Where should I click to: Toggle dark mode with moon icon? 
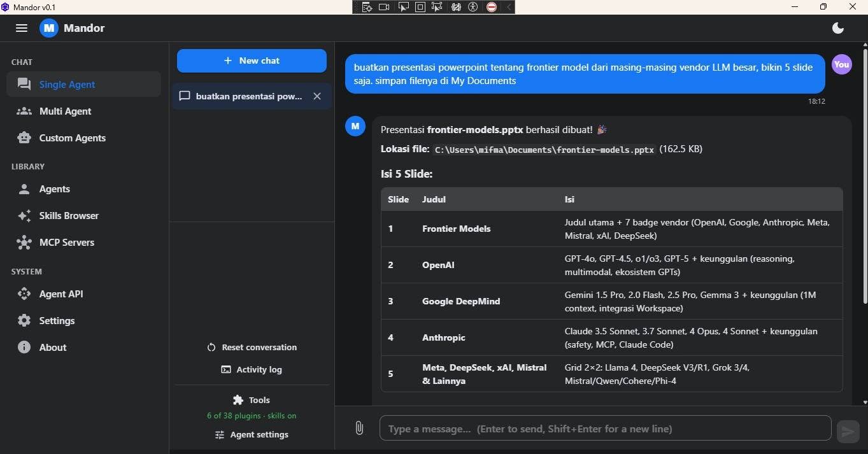[838, 28]
